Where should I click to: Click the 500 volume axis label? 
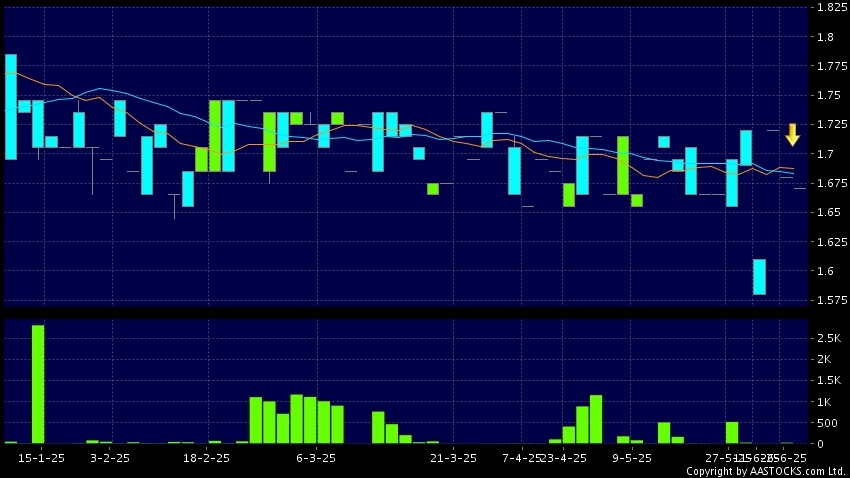pos(828,423)
